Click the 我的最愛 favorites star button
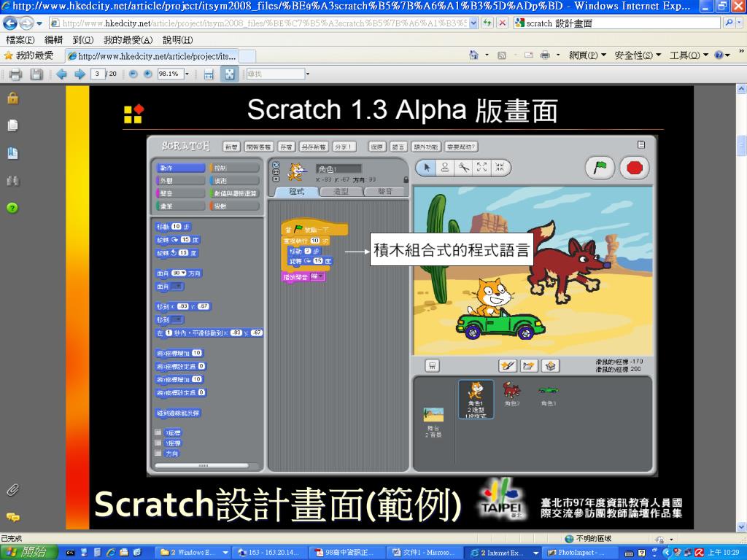Screen dimensions: 747x560 point(28,55)
